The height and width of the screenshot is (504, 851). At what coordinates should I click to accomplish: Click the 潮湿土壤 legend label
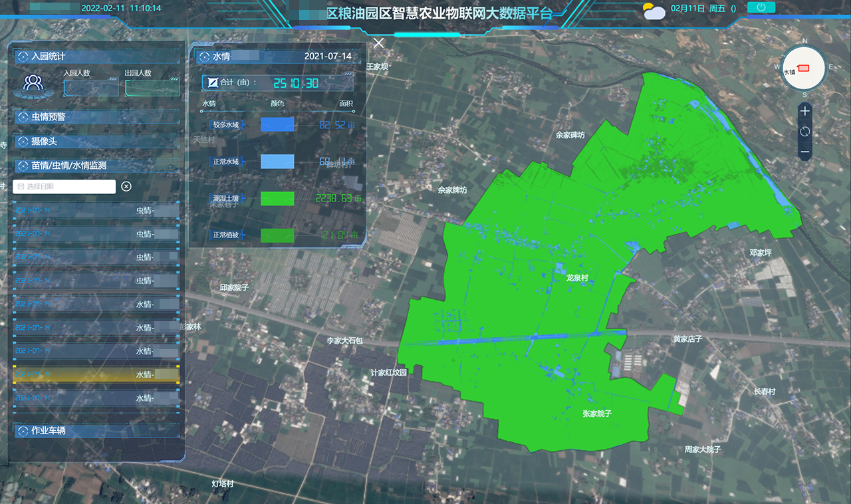pyautogui.click(x=225, y=198)
